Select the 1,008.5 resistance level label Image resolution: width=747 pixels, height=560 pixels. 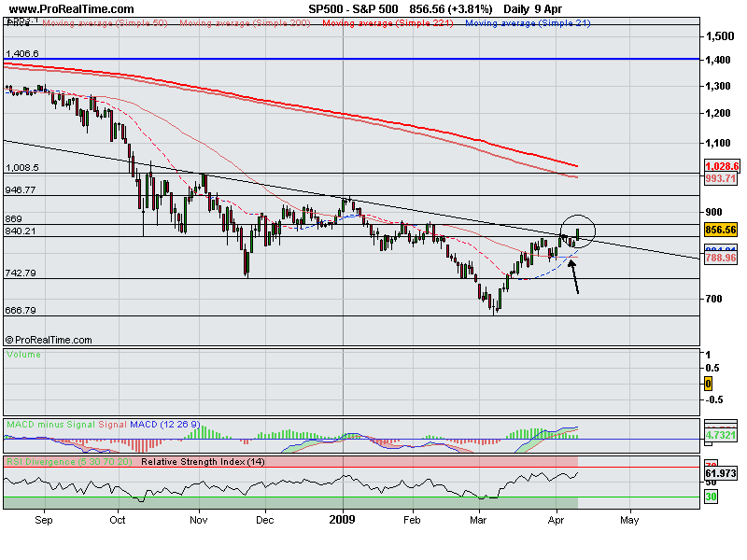click(21, 168)
